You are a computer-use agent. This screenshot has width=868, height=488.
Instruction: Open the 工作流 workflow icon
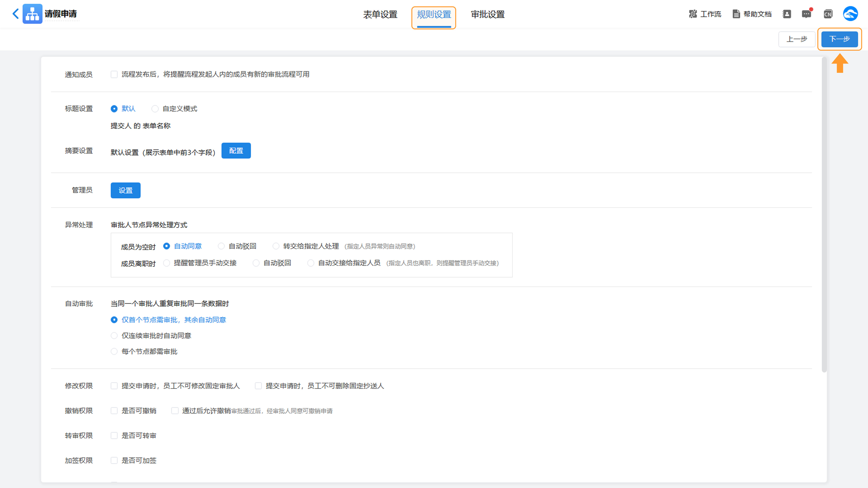click(x=693, y=14)
